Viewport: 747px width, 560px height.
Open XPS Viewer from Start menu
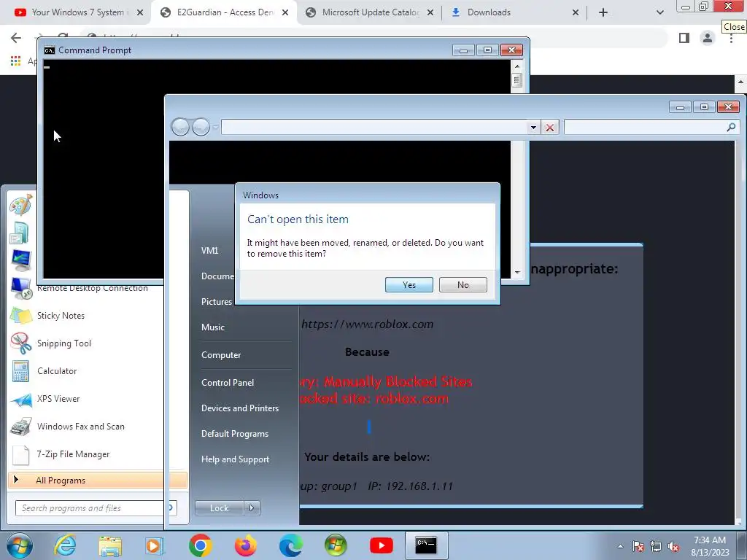coord(58,399)
